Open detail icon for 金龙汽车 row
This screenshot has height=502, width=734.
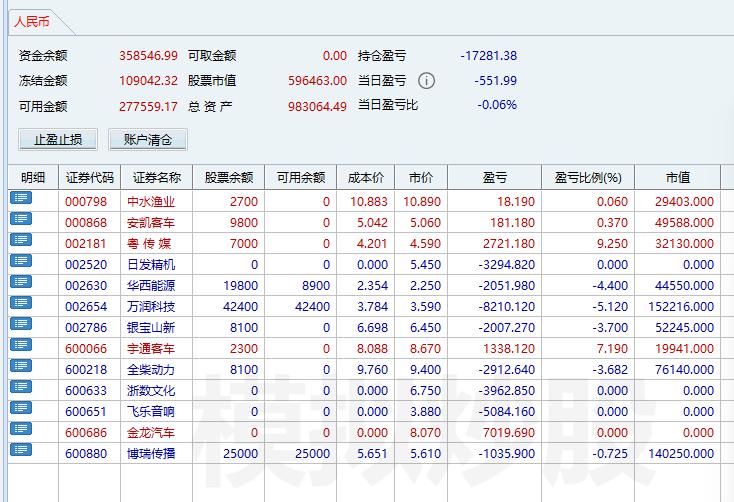tap(21, 429)
